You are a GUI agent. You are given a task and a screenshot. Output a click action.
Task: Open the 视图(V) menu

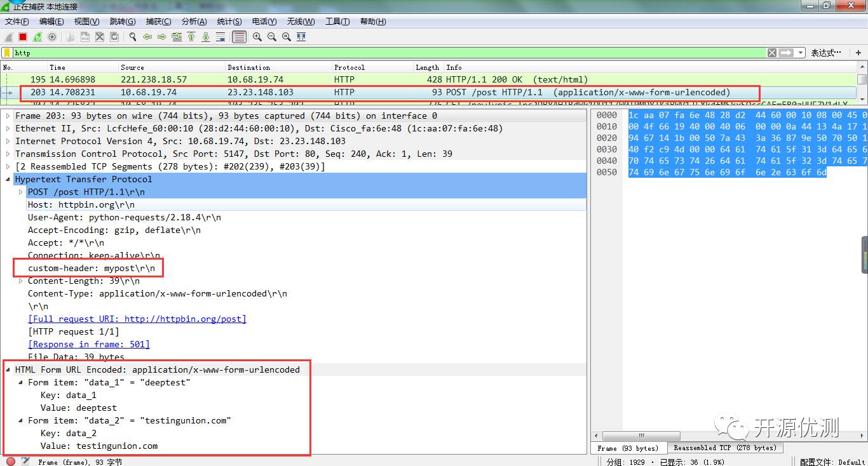pos(86,22)
